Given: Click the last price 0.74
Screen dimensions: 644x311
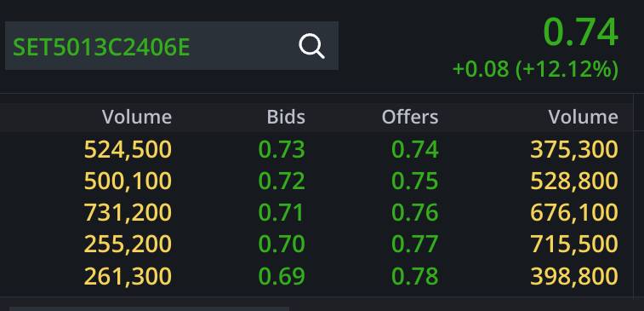Looking at the screenshot, I should tap(580, 32).
